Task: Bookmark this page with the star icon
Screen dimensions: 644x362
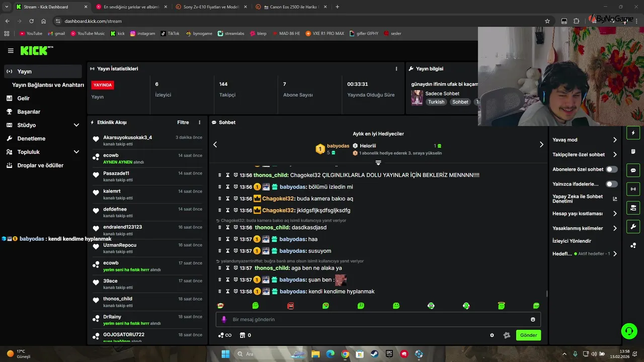Action: [x=547, y=21]
